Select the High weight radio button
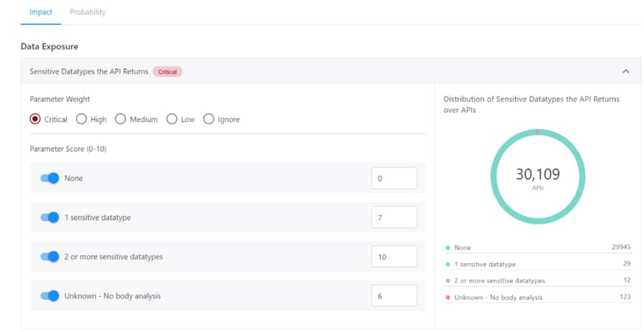 point(81,119)
